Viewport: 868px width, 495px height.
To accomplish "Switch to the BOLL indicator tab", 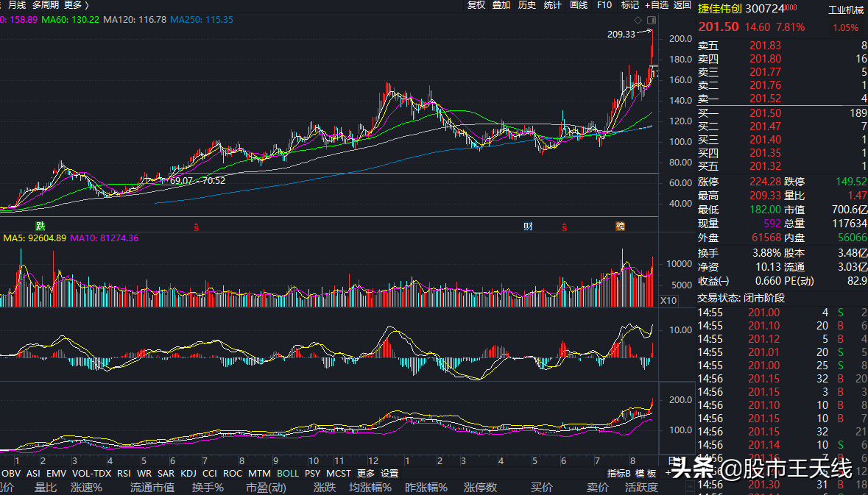I will 288,473.
